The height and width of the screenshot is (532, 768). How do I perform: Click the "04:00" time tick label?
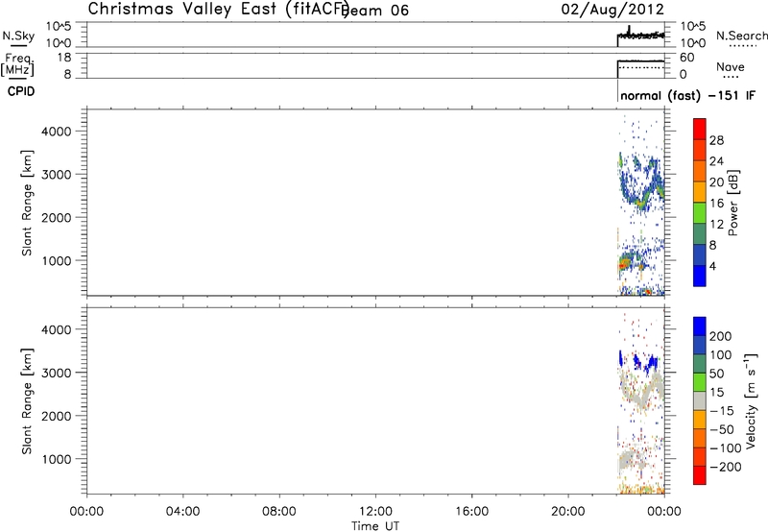click(182, 512)
